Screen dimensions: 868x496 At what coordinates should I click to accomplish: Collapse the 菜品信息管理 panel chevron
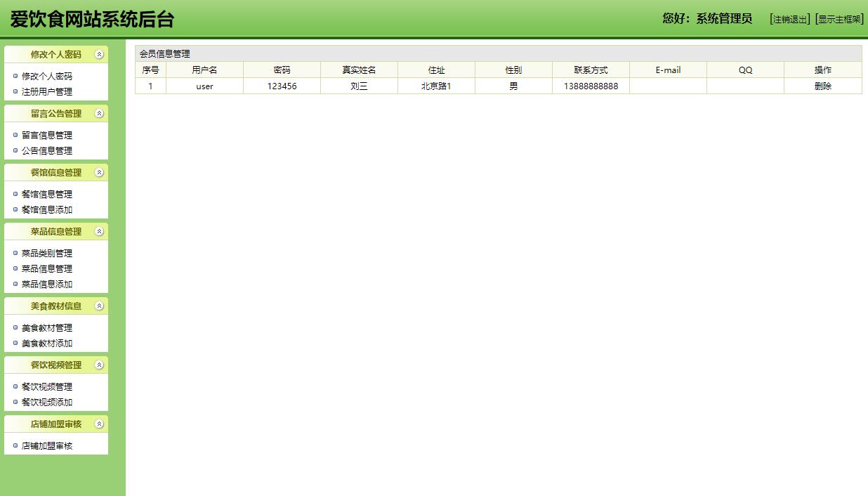coord(99,231)
